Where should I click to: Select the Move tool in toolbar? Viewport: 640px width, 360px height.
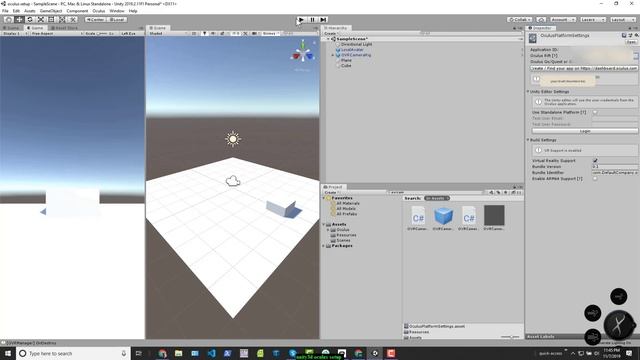(19, 20)
